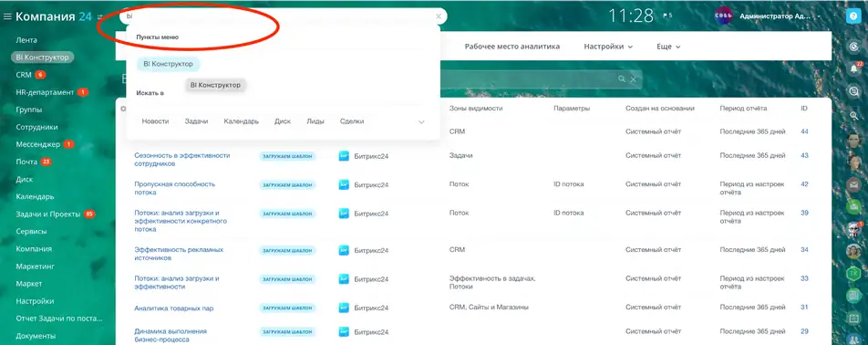Viewport: 868px width, 345px height.
Task: Expand the Настройки dropdown
Action: point(608,47)
